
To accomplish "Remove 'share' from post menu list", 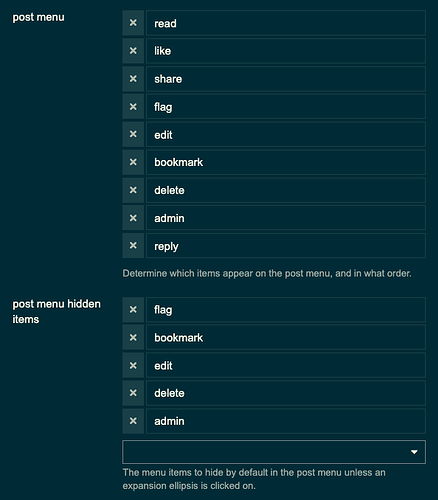I will tap(133, 79).
